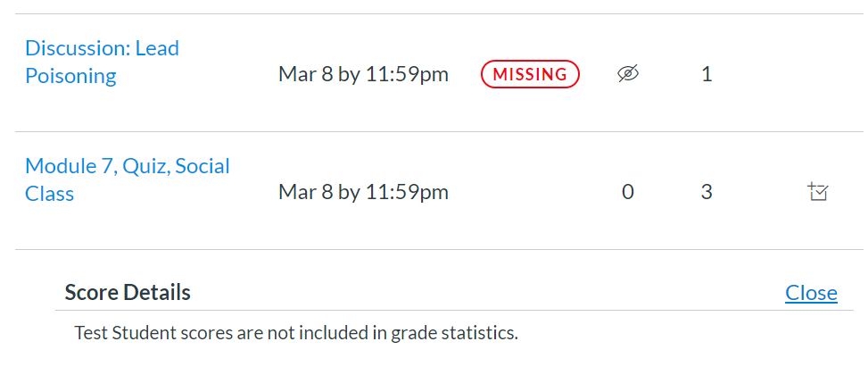Select the quiz score value 0
868x375 pixels.
[628, 192]
